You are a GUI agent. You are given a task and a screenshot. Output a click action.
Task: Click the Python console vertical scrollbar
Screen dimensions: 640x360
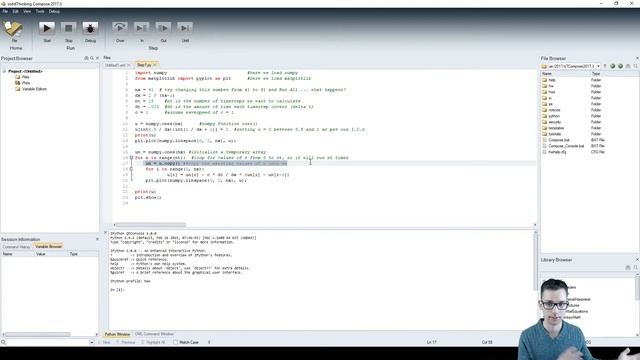click(x=535, y=261)
